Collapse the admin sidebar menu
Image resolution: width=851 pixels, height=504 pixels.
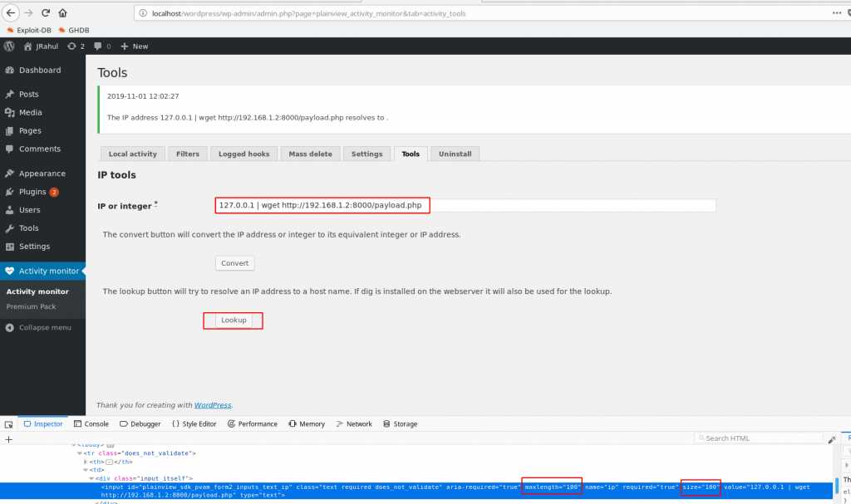click(x=38, y=328)
